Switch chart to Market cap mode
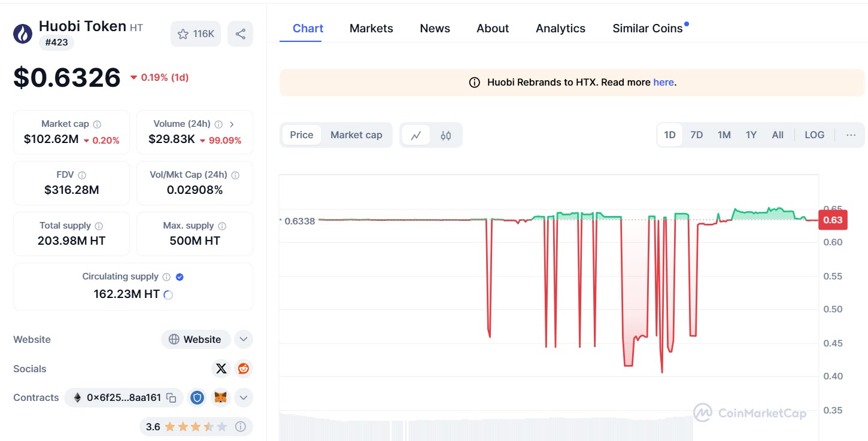868x441 pixels. point(356,135)
